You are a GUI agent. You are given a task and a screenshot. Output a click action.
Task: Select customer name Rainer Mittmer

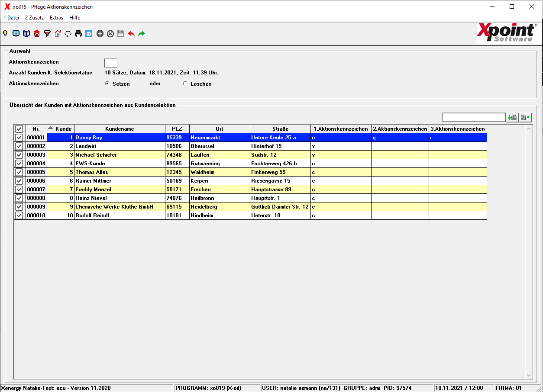pos(93,181)
